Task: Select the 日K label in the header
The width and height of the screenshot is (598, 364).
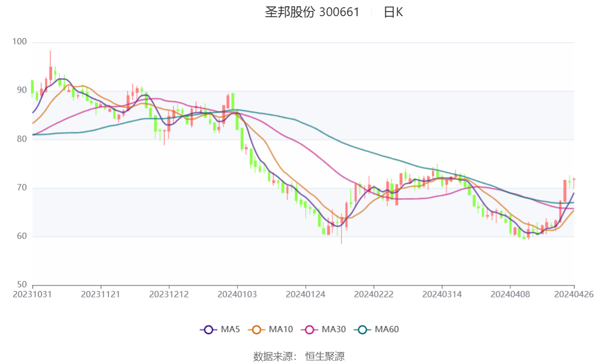Action: (393, 12)
